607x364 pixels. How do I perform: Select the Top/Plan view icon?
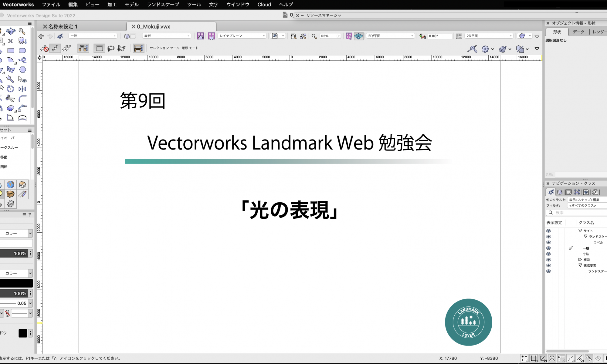point(359,36)
